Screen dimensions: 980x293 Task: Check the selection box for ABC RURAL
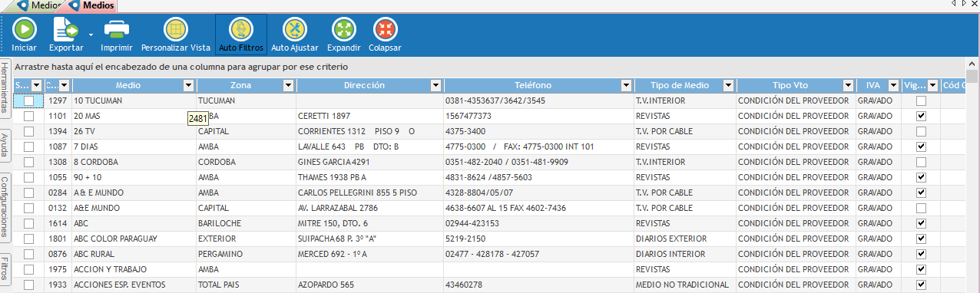(x=28, y=254)
